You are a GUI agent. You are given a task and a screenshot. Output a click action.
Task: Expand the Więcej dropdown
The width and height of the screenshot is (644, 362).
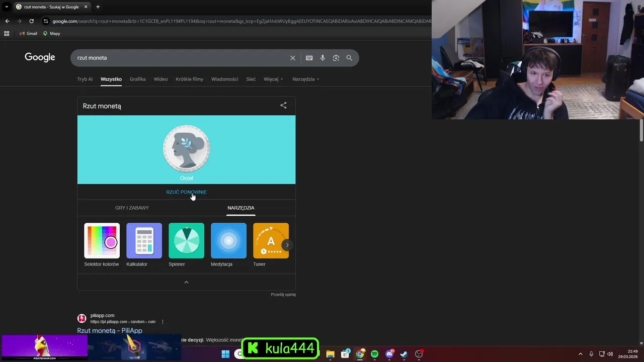pyautogui.click(x=273, y=79)
